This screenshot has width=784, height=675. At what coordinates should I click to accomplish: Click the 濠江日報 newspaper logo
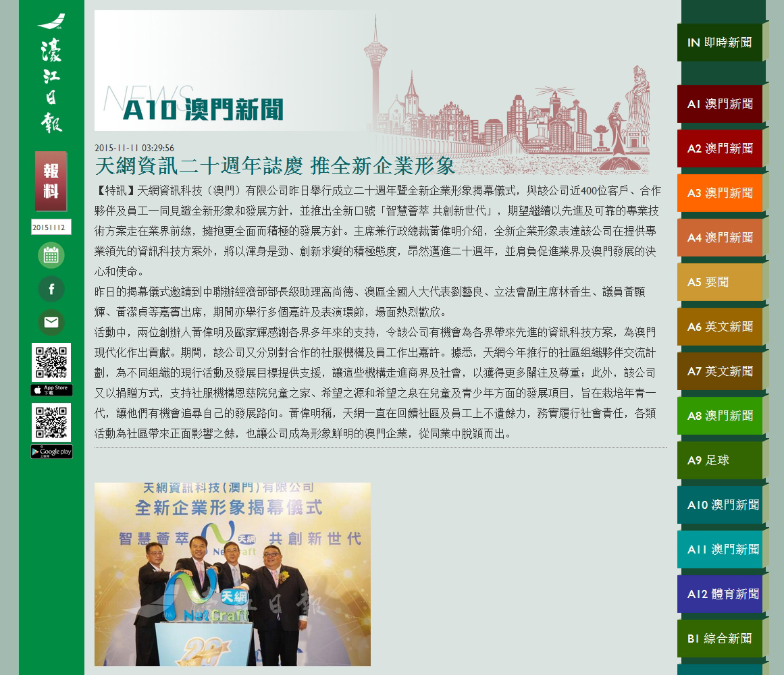[51, 73]
